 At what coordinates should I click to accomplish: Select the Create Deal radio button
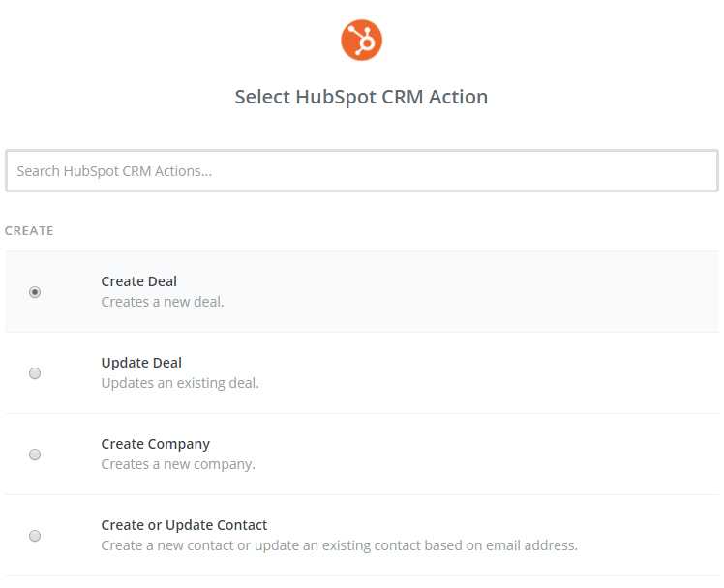[x=35, y=292]
